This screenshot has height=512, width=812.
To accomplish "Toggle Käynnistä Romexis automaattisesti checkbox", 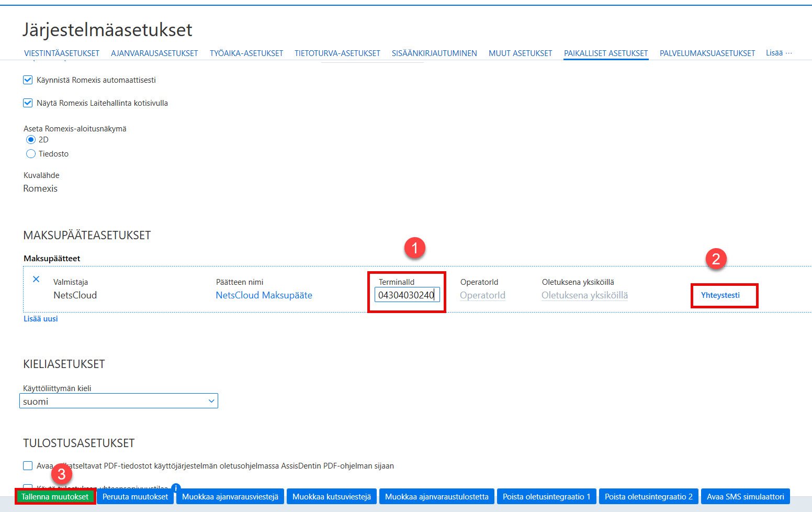I will pos(28,80).
